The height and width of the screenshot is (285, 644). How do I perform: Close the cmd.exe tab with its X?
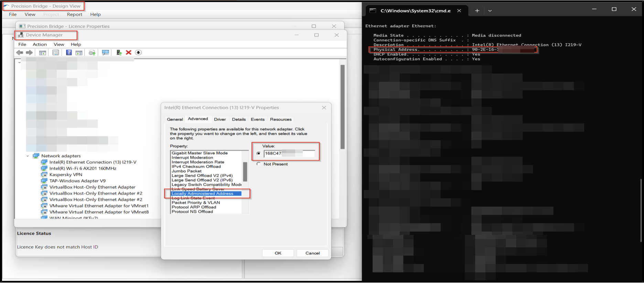[x=459, y=11]
